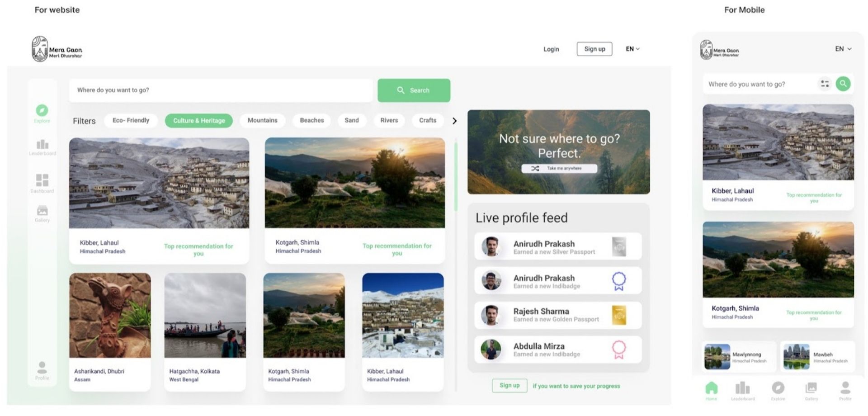Enable the Eco-Friendly filter chip
868x416 pixels.
(131, 120)
